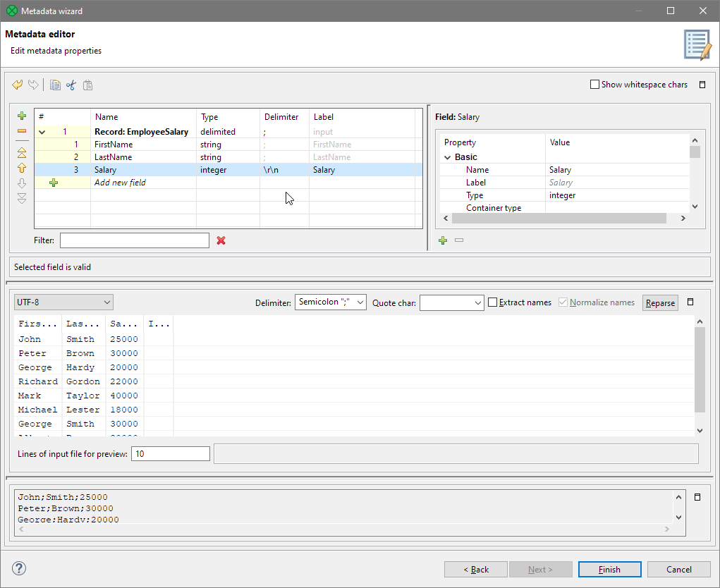Click the Finish button
The height and width of the screenshot is (588, 720).
[x=609, y=570]
